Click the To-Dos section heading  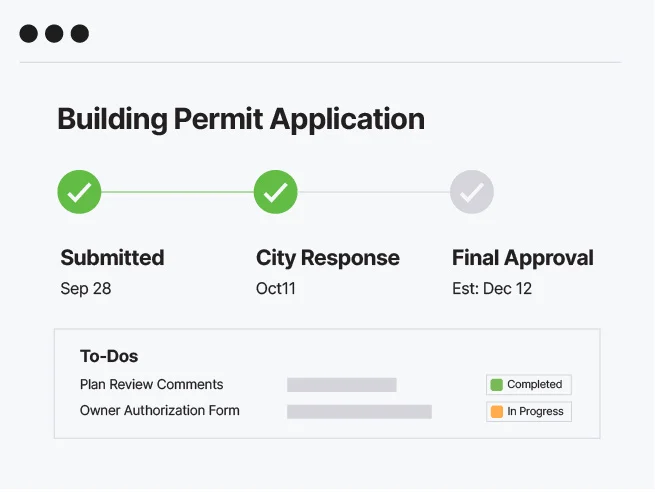pos(109,356)
